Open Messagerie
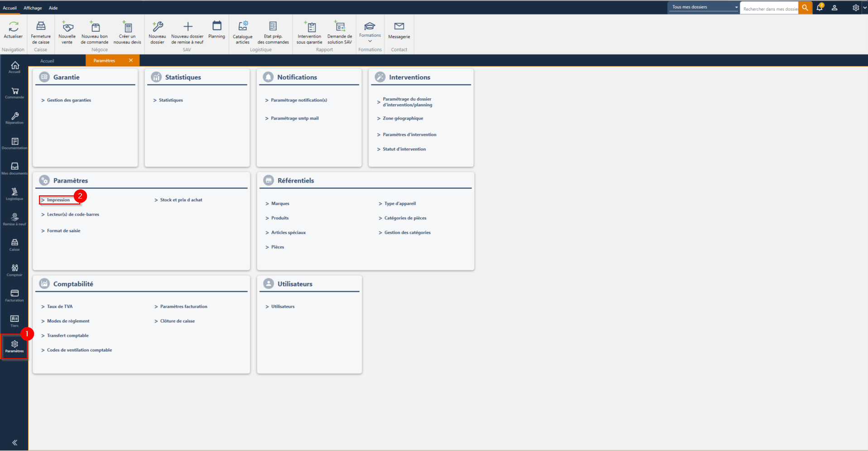Image resolution: width=868 pixels, height=451 pixels. [x=399, y=31]
